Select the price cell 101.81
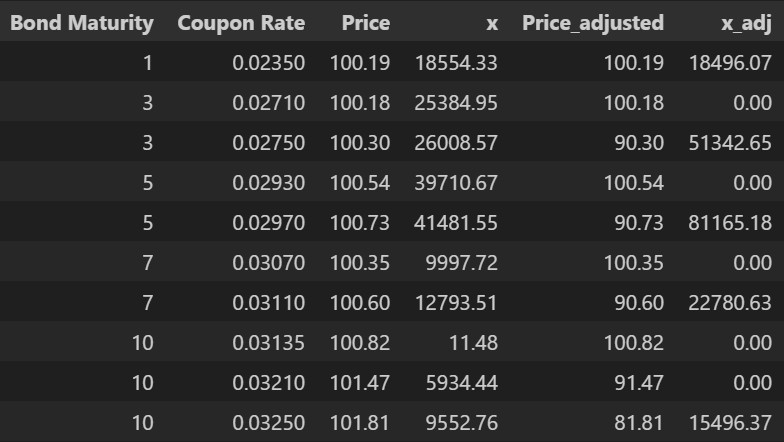The height and width of the screenshot is (442, 784). (359, 422)
